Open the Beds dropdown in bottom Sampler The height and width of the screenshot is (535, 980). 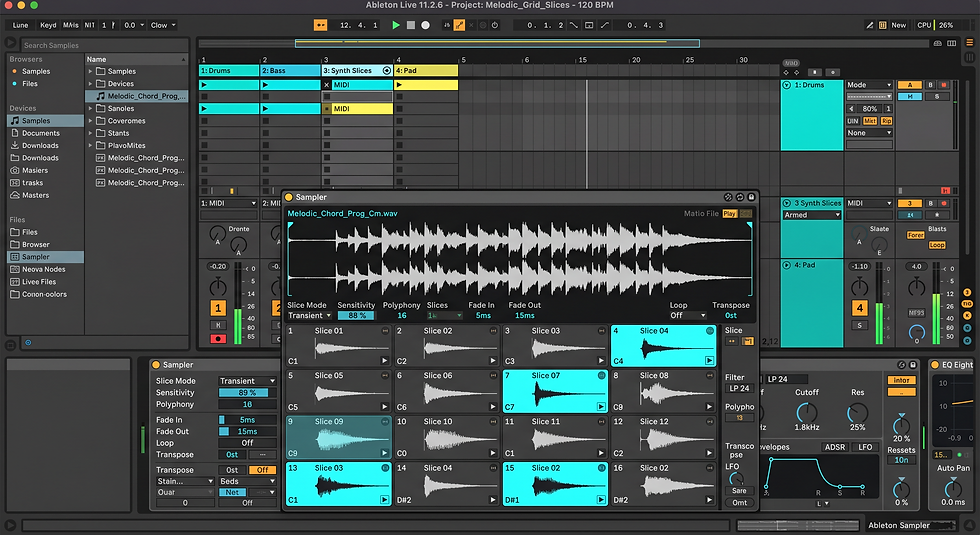(x=247, y=481)
